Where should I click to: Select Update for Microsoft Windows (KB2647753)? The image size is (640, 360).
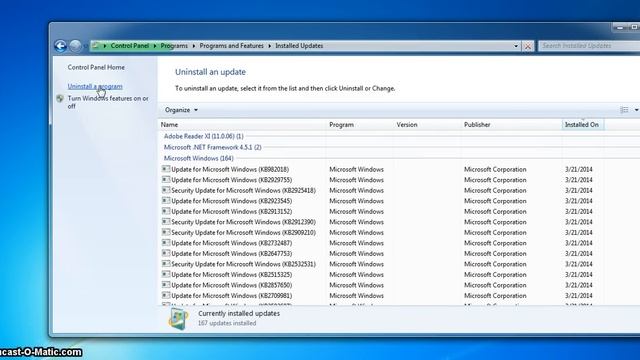tap(232, 253)
